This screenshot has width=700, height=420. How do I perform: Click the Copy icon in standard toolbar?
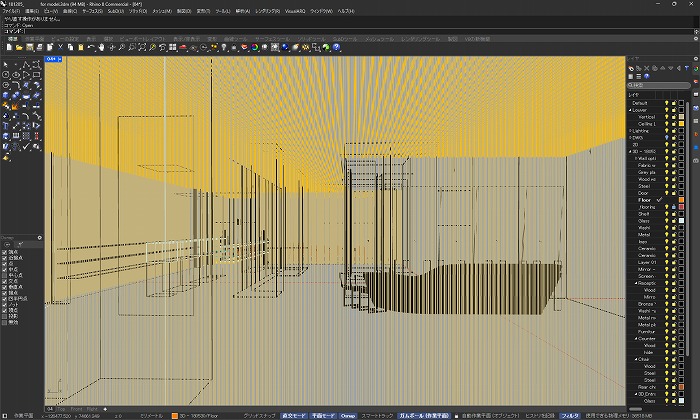pyautogui.click(x=71, y=47)
